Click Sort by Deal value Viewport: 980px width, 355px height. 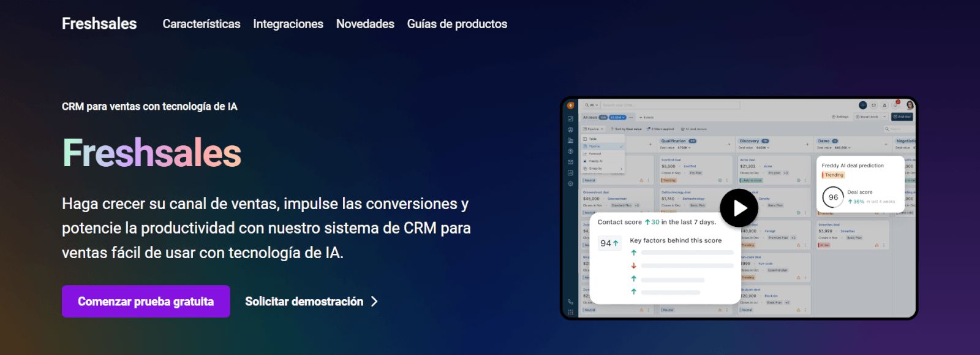[x=626, y=129]
